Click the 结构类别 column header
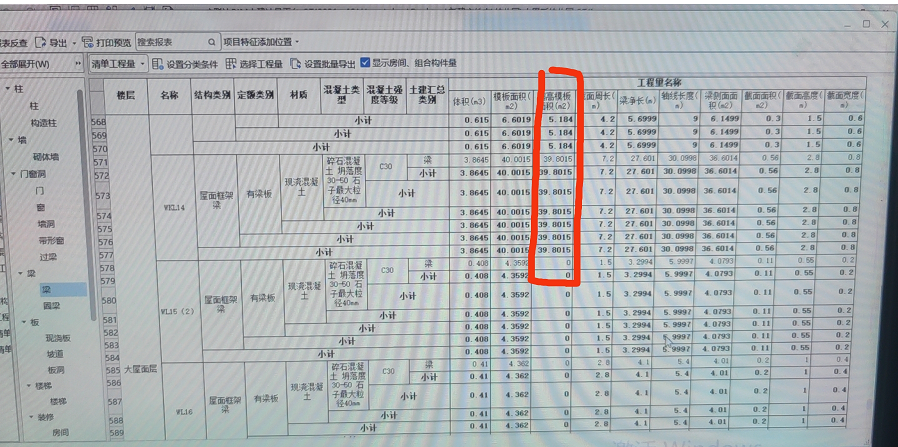 click(x=212, y=96)
